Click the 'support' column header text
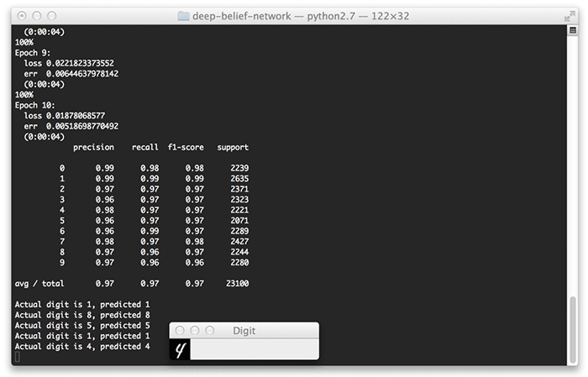The height and width of the screenshot is (377, 588). tap(233, 147)
